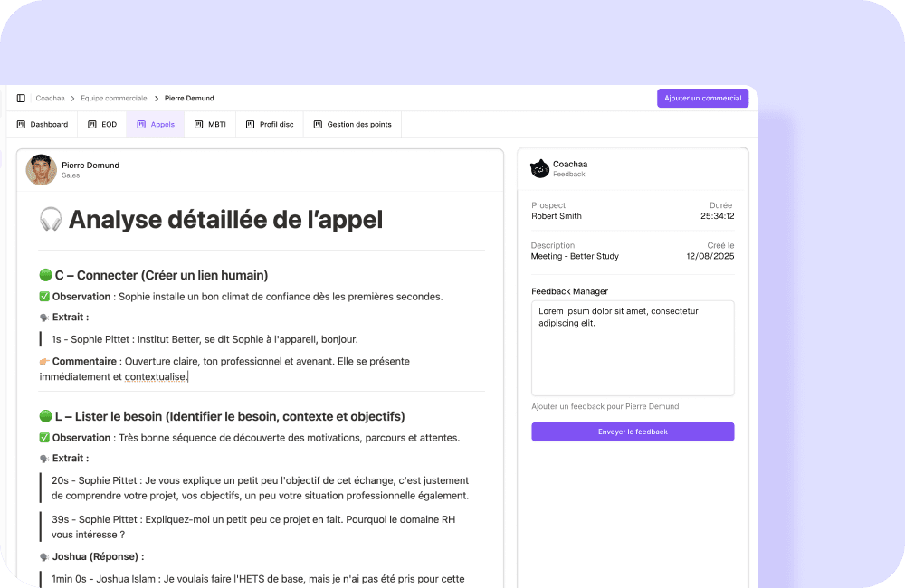Click the chevron before Pierre Demund breadcrumb
The height and width of the screenshot is (588, 905).
point(156,98)
